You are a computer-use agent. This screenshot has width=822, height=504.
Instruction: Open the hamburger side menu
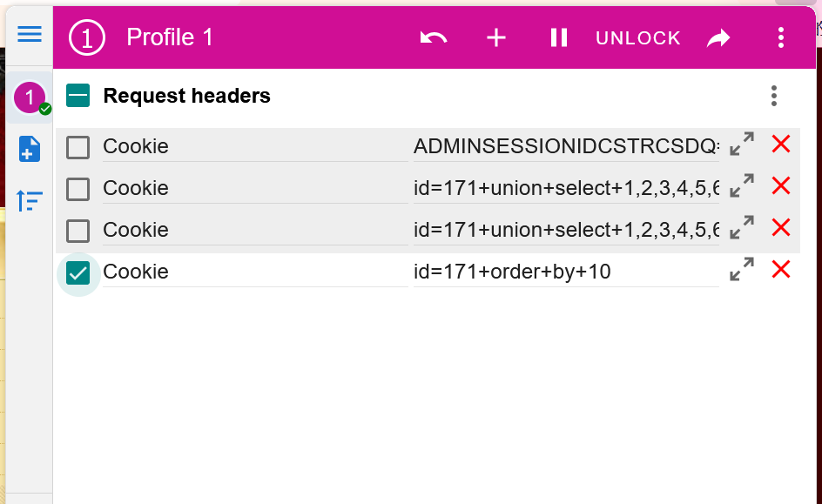pyautogui.click(x=30, y=34)
